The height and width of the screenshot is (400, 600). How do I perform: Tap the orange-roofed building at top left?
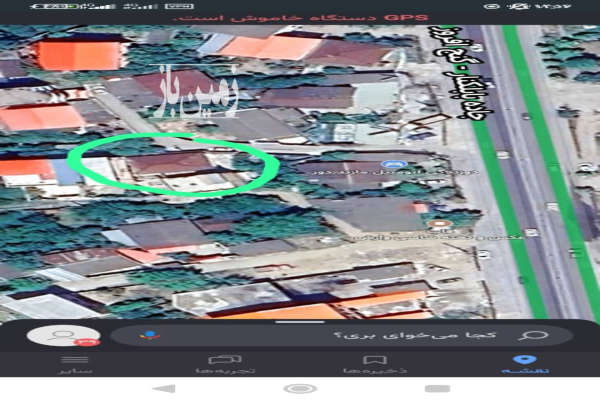78,54
